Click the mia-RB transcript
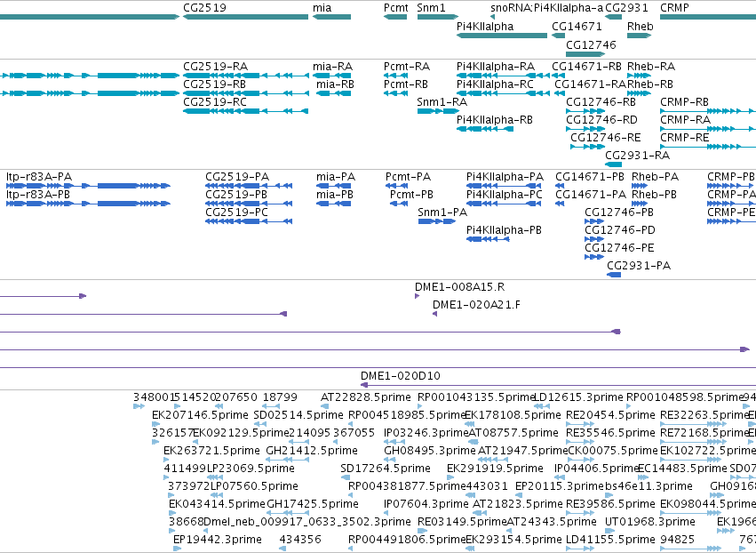Image resolution: width=756 pixels, height=553 pixels. tap(334, 93)
